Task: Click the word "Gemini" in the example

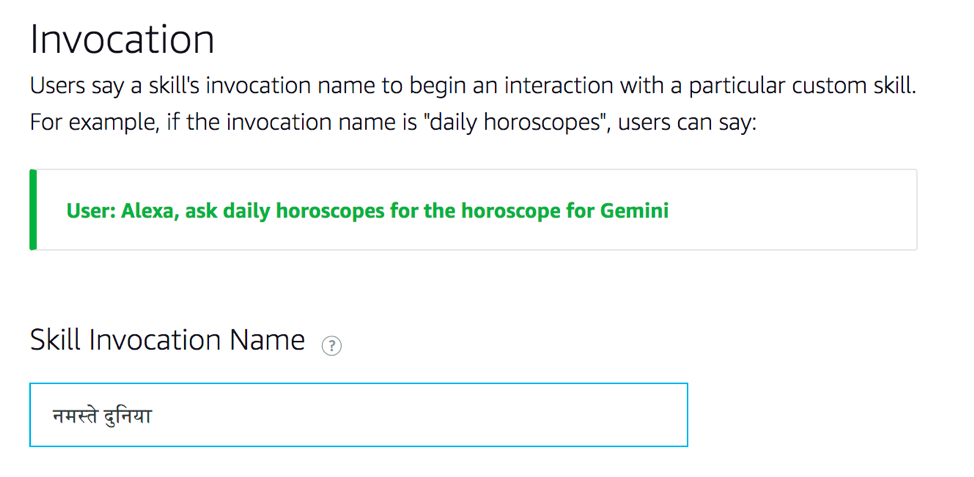Action: [x=634, y=211]
